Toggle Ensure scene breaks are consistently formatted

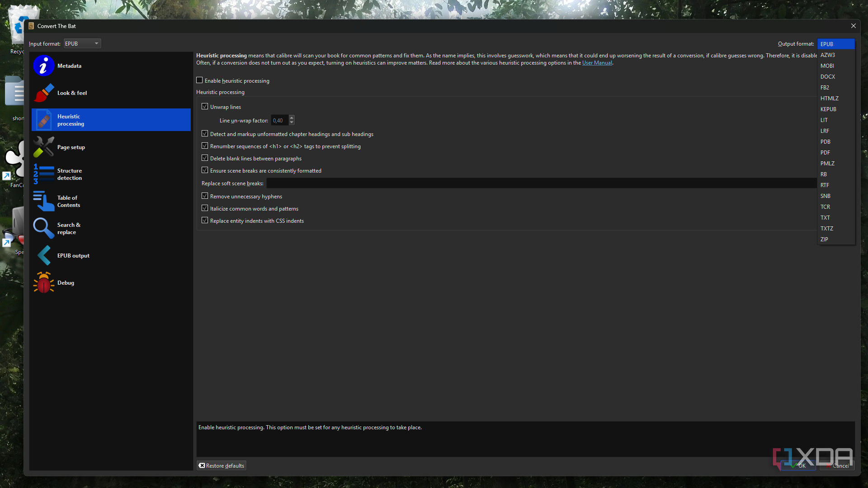205,170
